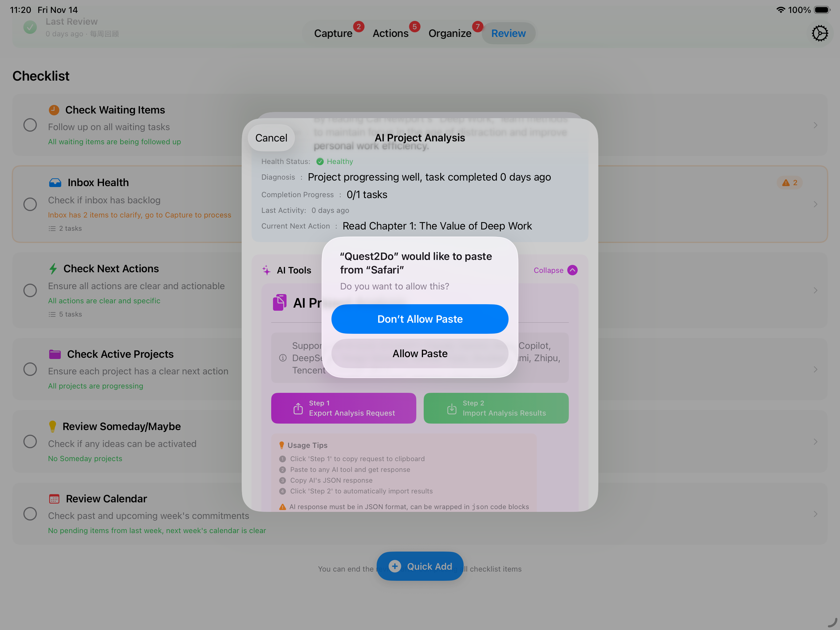This screenshot has height=630, width=840.
Task: Select the lightbulb icon for Review Someday/Maybe
Action: [x=53, y=426]
